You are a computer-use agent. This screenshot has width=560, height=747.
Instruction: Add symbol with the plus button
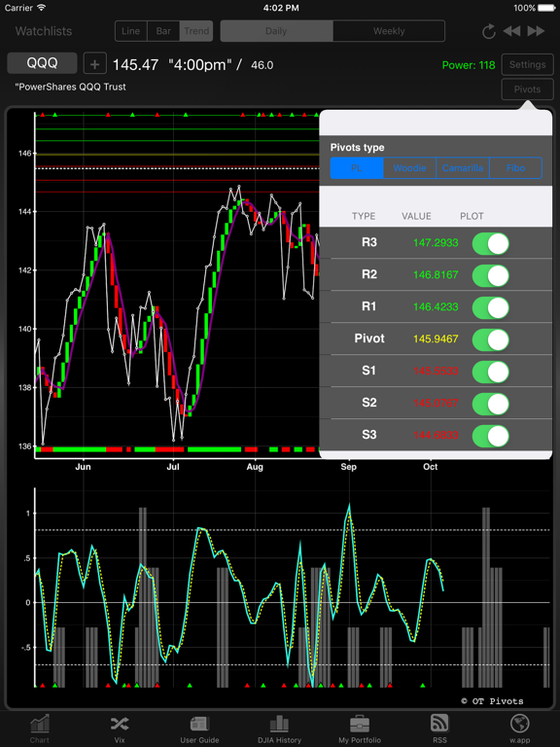(x=94, y=64)
